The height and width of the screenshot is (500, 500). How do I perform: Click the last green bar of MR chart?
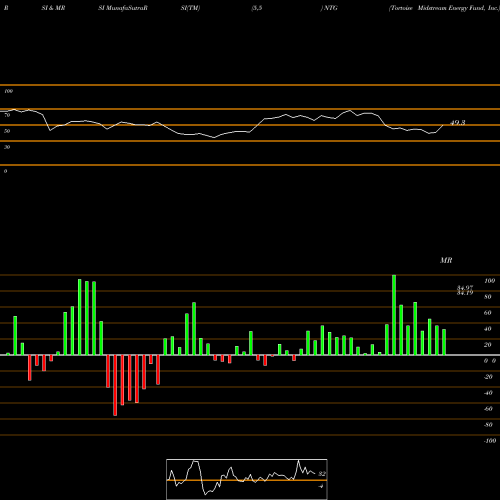(444, 342)
